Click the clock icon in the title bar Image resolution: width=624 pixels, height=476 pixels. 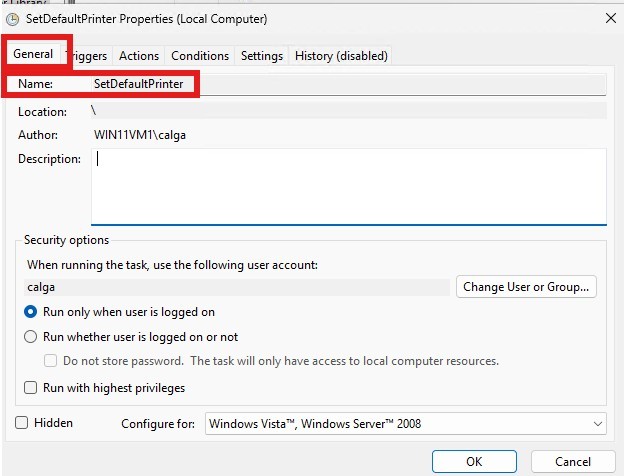click(x=12, y=18)
